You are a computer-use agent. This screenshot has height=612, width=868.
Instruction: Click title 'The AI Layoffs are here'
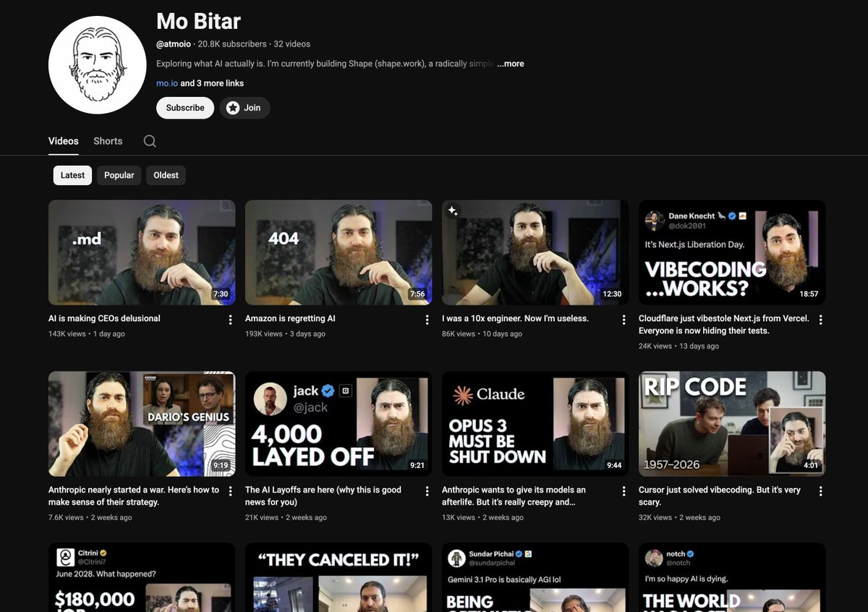point(323,496)
